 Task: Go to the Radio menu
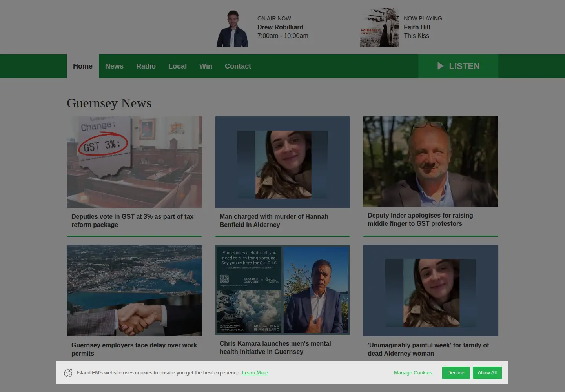click(x=146, y=66)
